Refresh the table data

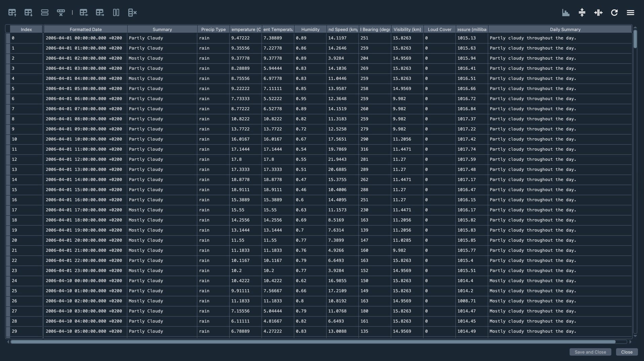tap(614, 13)
